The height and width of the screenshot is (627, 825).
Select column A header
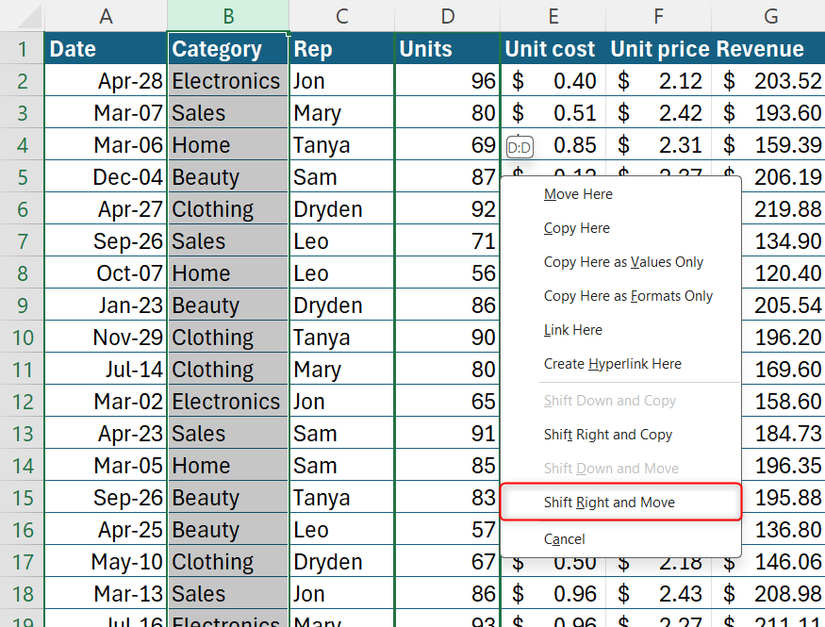(x=106, y=16)
